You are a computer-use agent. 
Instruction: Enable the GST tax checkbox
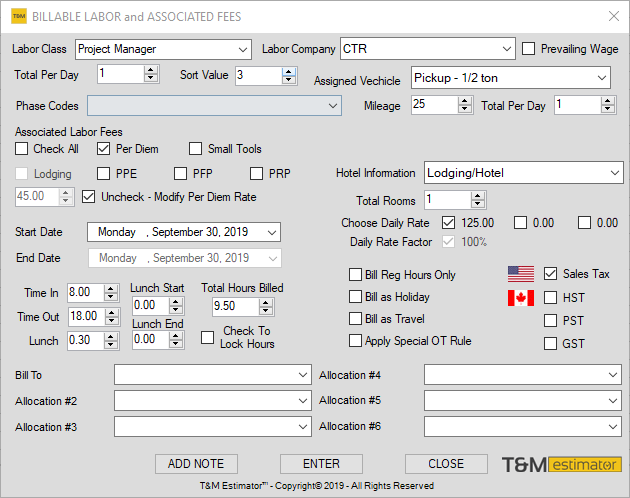(550, 344)
